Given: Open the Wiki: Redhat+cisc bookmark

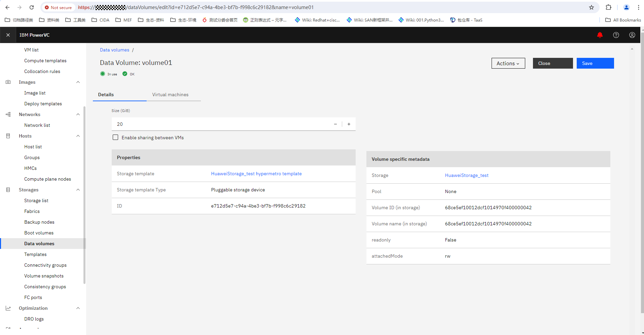Looking at the screenshot, I should pyautogui.click(x=317, y=20).
